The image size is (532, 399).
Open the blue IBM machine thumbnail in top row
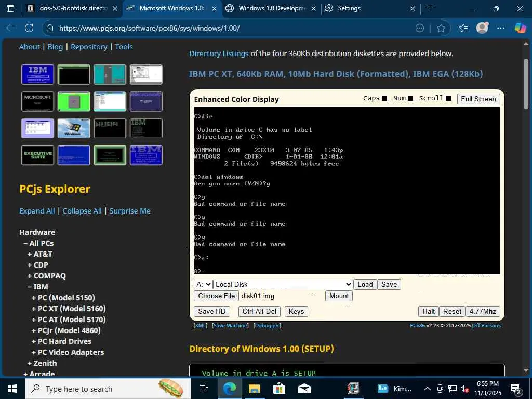point(37,74)
